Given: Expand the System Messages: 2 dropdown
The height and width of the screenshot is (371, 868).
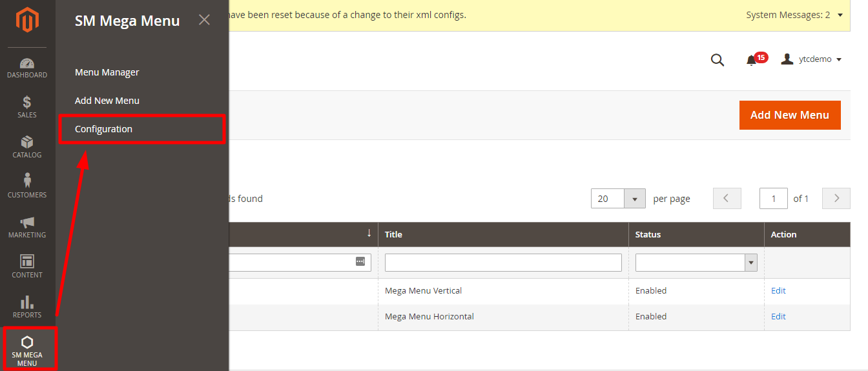Looking at the screenshot, I should point(794,15).
